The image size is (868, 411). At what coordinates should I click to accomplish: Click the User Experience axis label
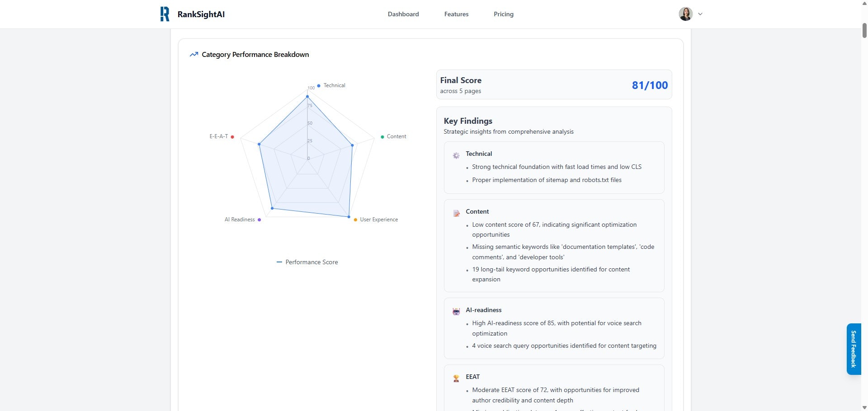pyautogui.click(x=379, y=220)
